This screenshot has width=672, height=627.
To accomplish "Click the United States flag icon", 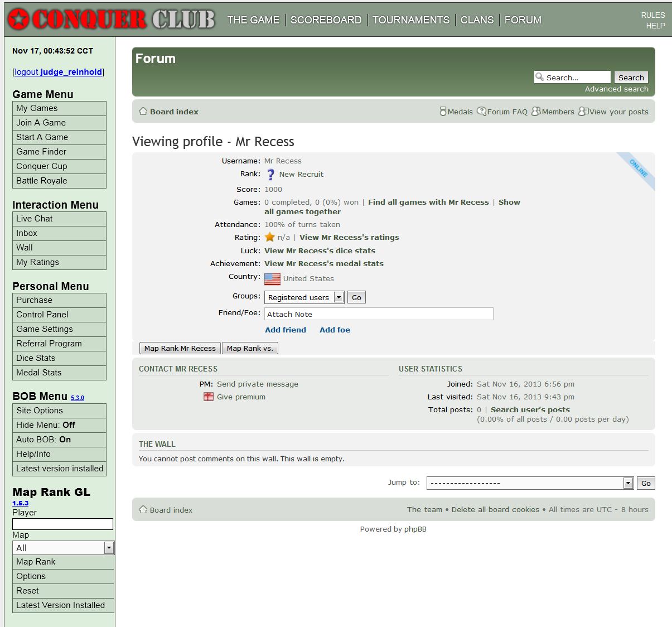I will point(272,278).
